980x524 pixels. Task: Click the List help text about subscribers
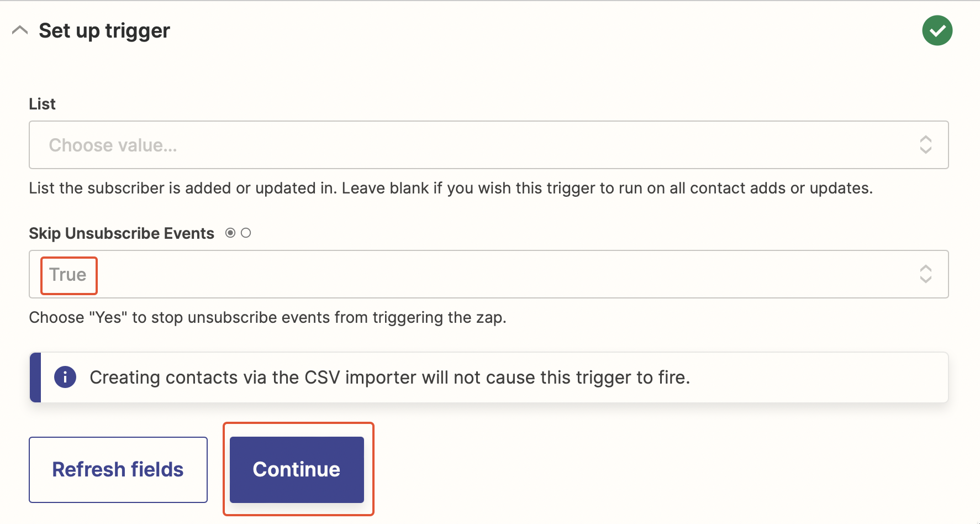pos(450,188)
